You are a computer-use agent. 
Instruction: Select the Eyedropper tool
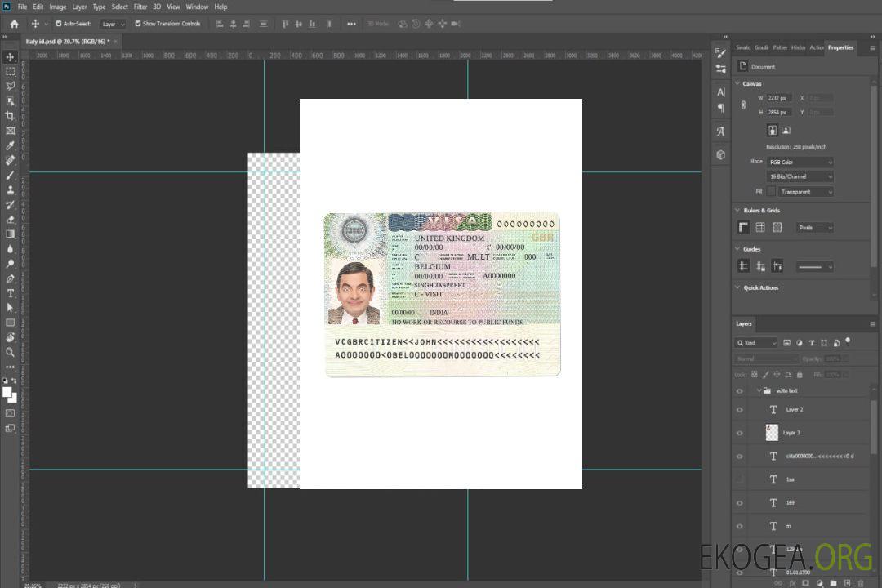point(10,145)
